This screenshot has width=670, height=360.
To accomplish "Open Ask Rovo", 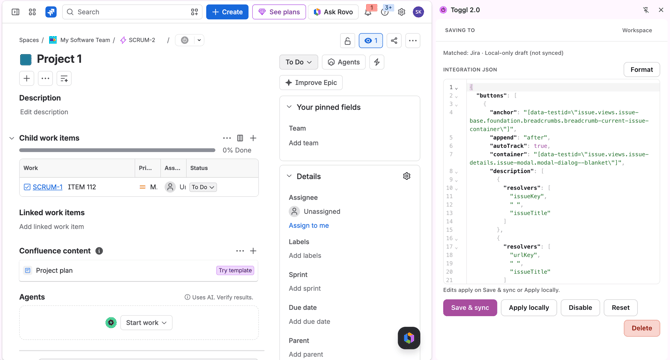I will pyautogui.click(x=333, y=12).
